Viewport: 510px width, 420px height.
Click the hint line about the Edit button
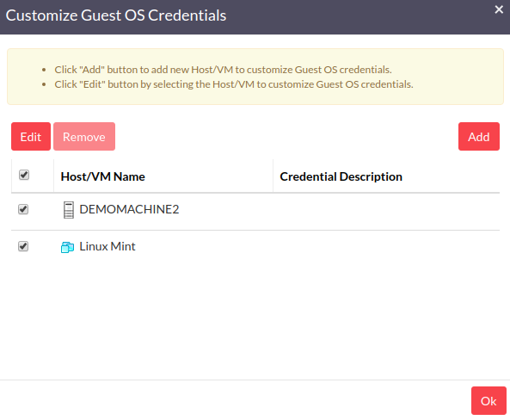click(x=234, y=84)
